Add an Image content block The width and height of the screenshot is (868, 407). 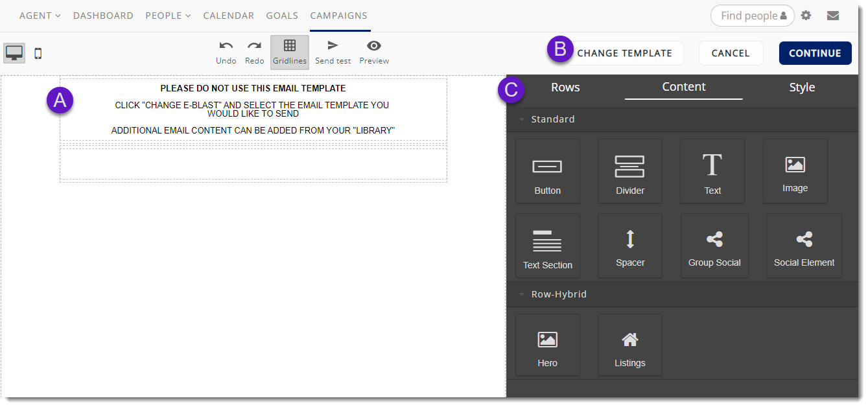click(x=795, y=170)
